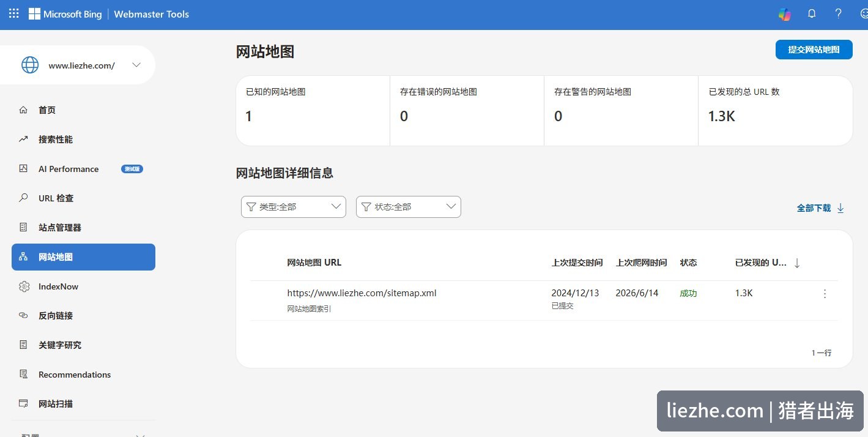
Task: Click 已发现的总 URL 数 card
Action: click(x=775, y=111)
